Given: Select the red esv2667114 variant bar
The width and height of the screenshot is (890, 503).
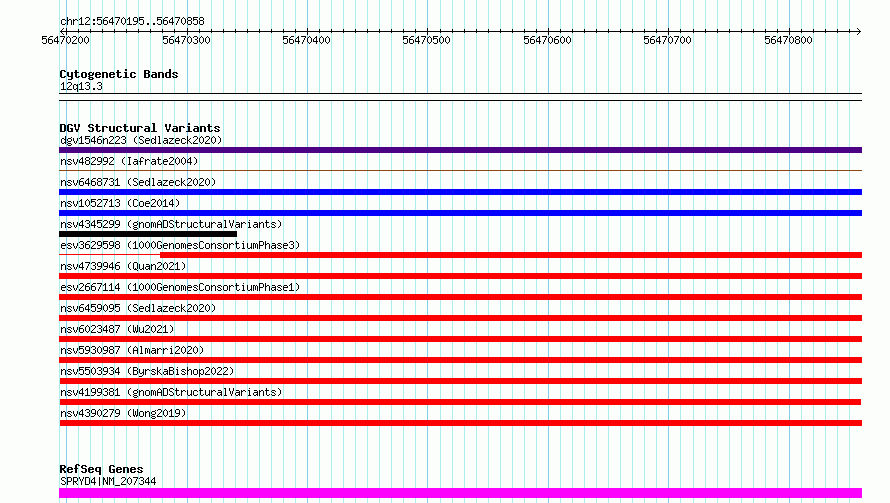Looking at the screenshot, I should click(x=460, y=297).
